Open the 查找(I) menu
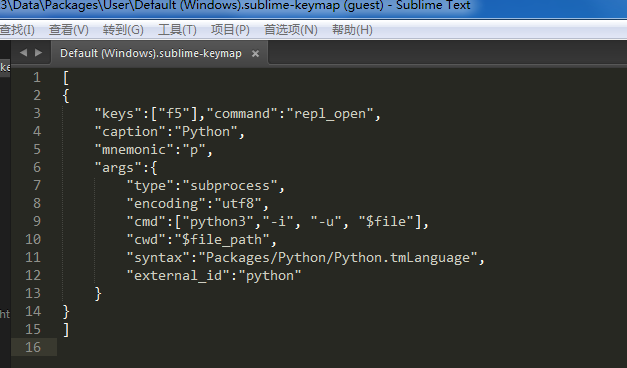 17,30
